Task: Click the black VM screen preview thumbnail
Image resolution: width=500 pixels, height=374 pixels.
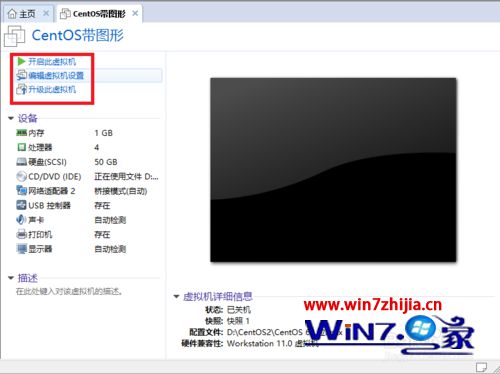Action: [333, 170]
